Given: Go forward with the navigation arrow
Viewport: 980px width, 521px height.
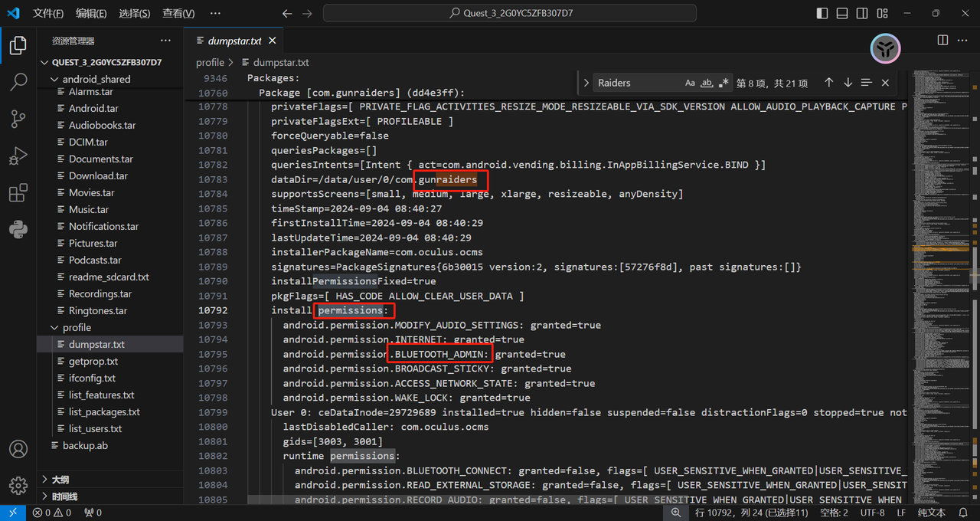Looking at the screenshot, I should 307,14.
